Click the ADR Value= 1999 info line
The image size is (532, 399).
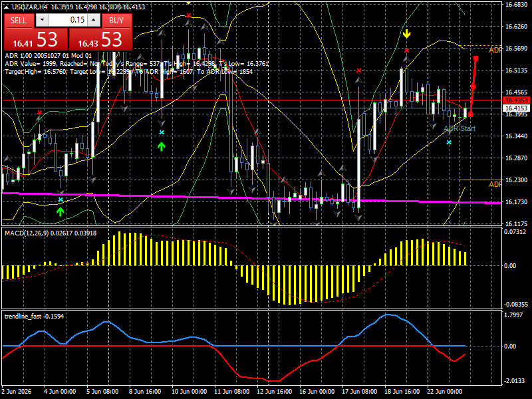point(137,64)
